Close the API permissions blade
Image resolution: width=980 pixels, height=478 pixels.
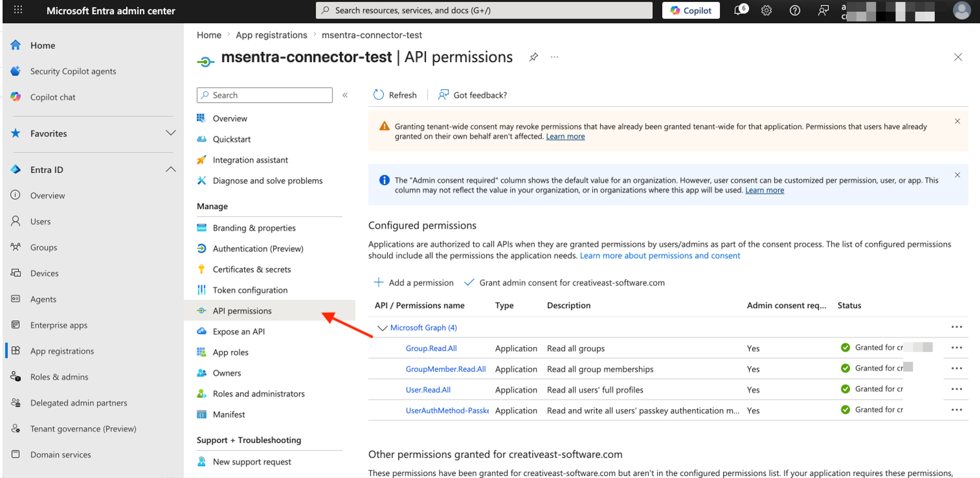(958, 57)
